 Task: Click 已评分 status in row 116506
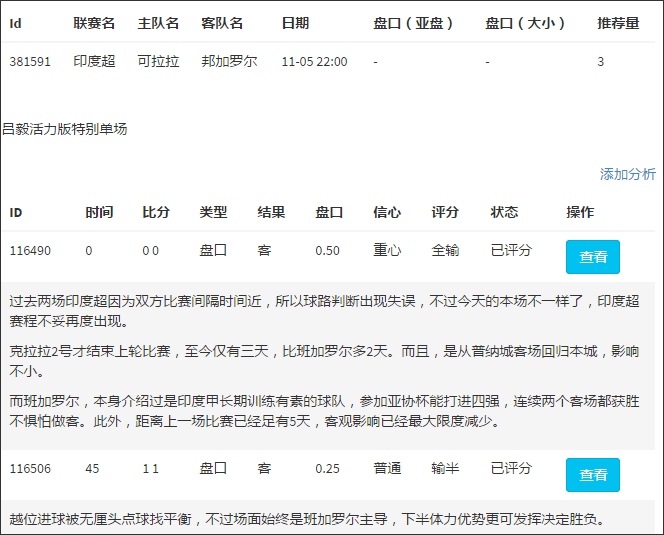point(511,468)
